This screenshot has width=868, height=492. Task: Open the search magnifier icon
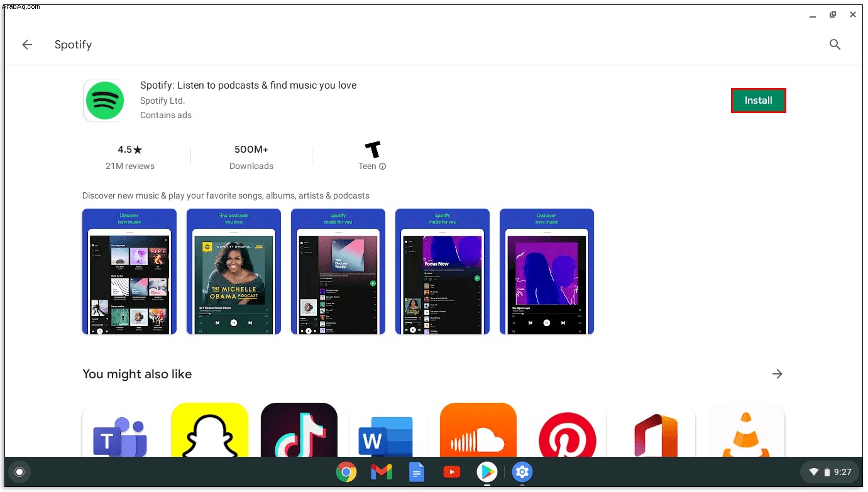click(835, 45)
